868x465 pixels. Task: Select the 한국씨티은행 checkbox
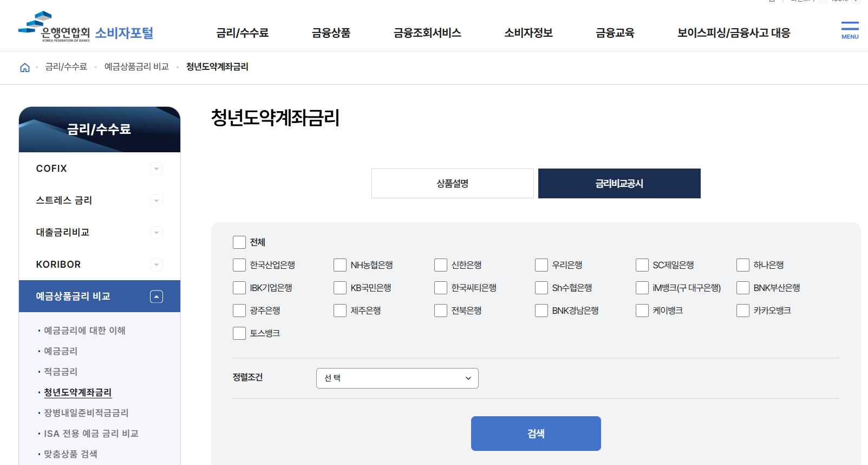pos(441,288)
